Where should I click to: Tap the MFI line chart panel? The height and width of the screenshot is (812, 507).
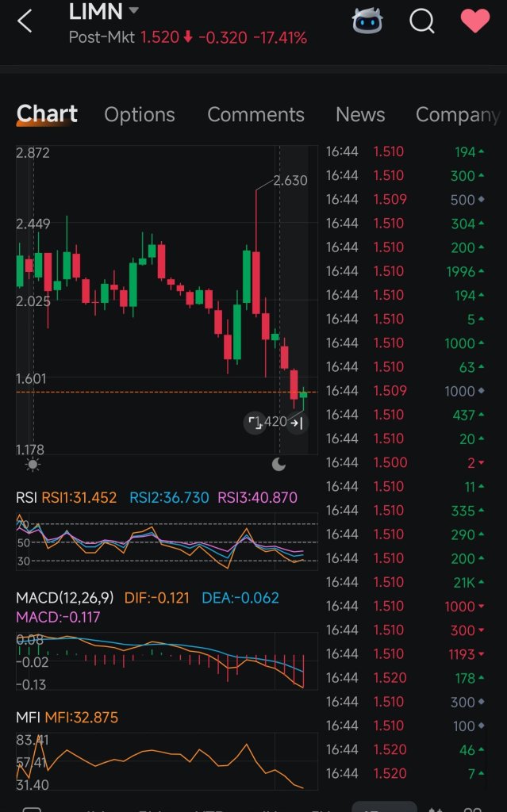point(167,761)
